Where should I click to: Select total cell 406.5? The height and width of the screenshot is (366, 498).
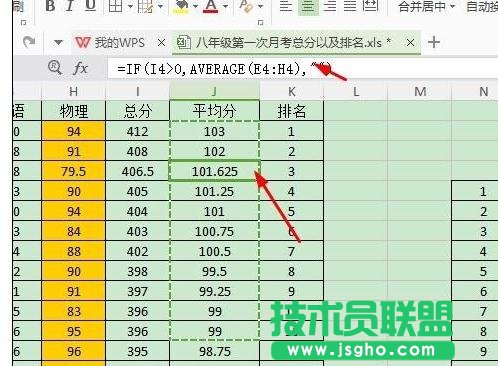point(137,171)
